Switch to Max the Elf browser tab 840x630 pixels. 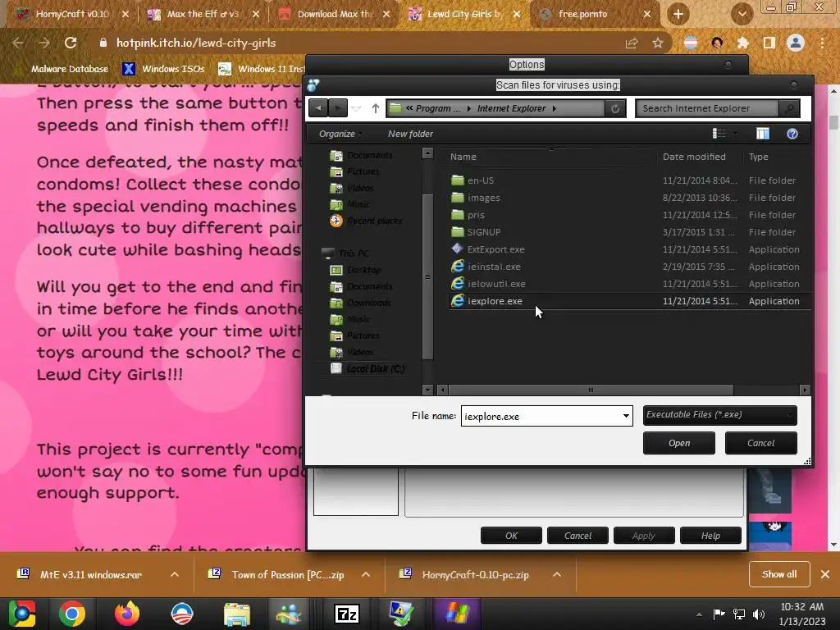(194, 15)
